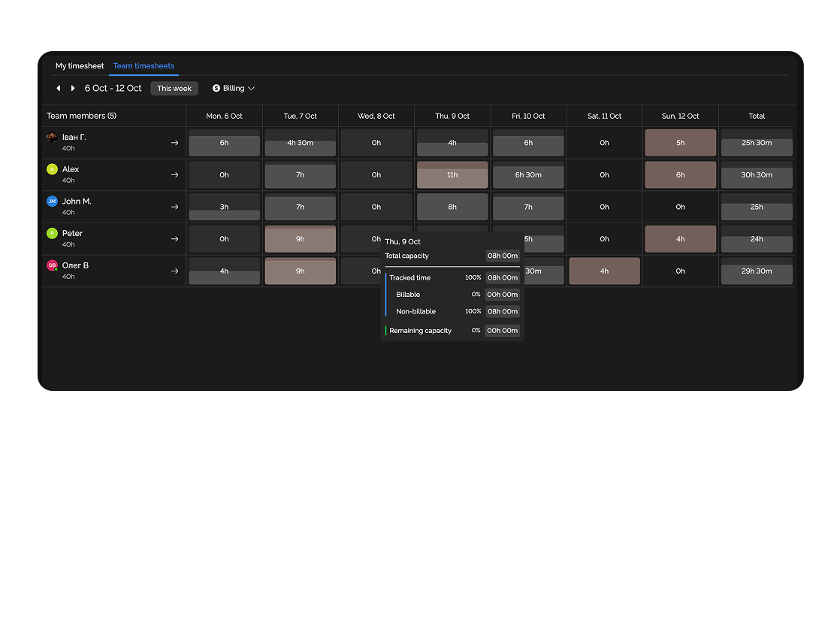Switch to the My timesheet tab
Screen dimensions: 840x630
pos(79,65)
